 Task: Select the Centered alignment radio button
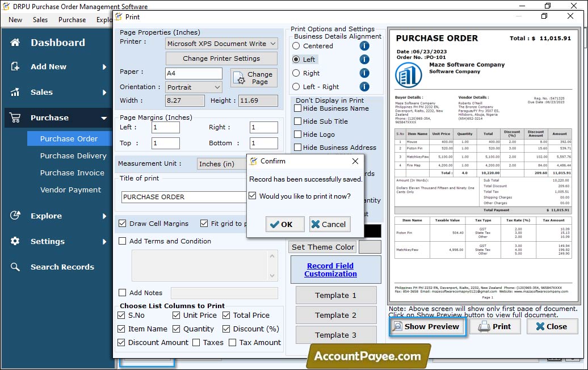[296, 46]
